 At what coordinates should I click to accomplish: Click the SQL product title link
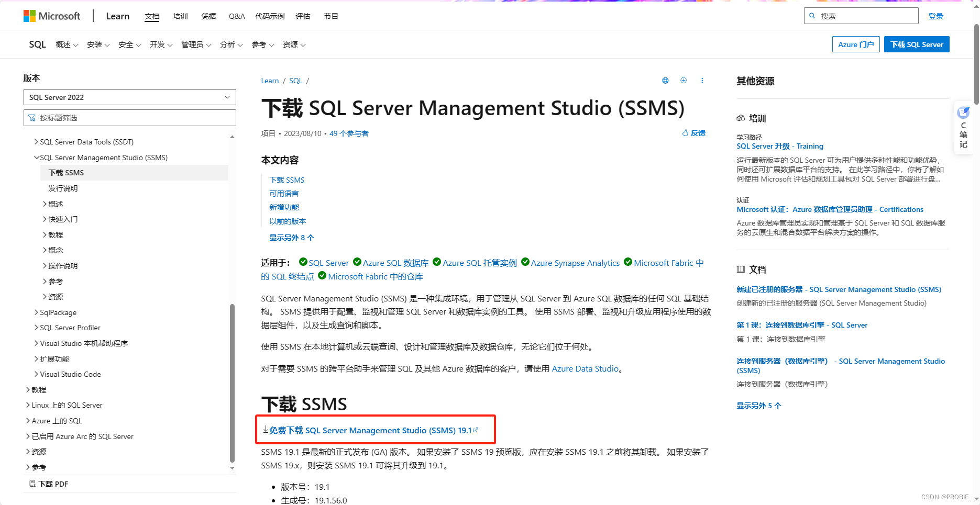pos(37,44)
